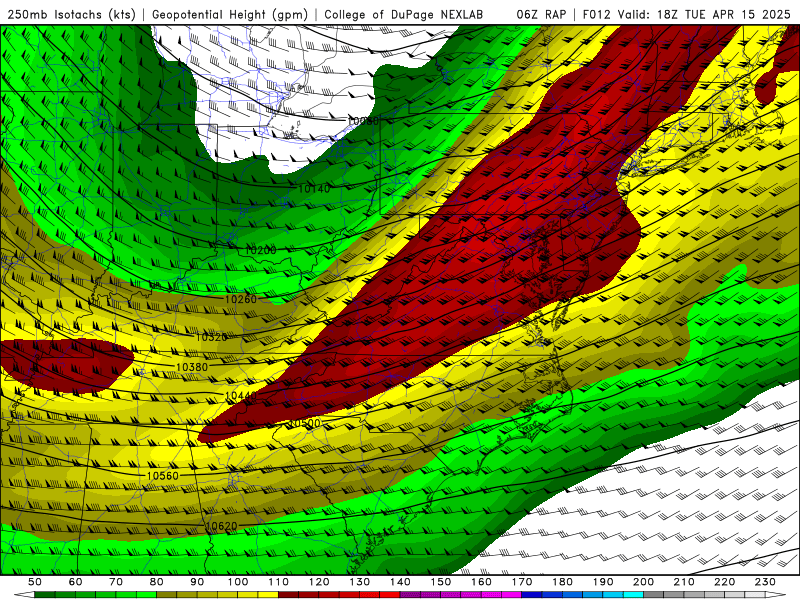Click the 10560 height contour label
Viewport: 800px width, 600px height.
point(163,476)
